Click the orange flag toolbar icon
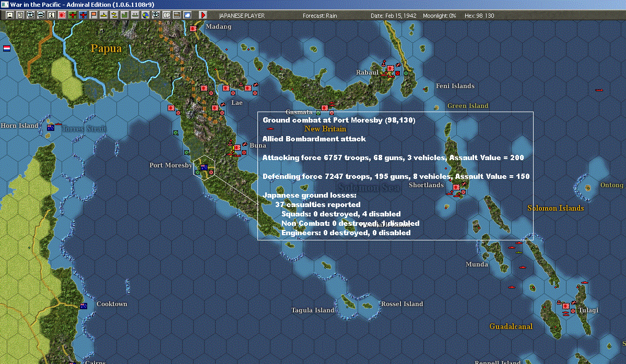The height and width of the screenshot is (364, 626). [x=93, y=15]
